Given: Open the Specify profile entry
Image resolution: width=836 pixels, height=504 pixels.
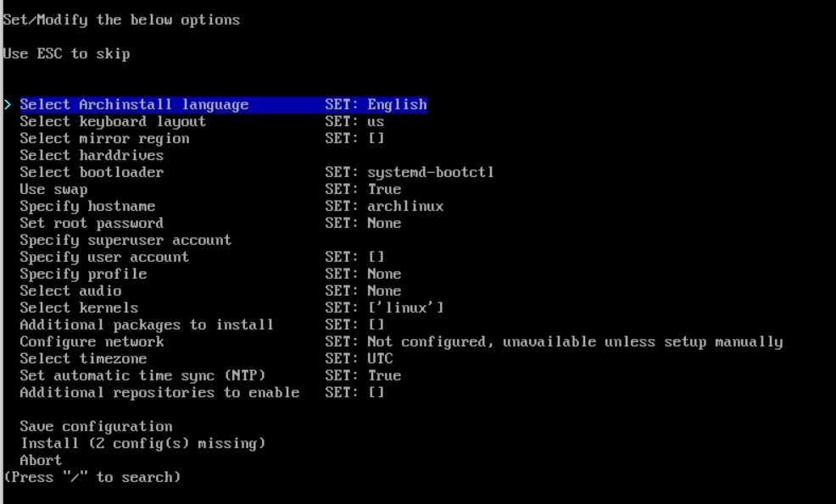Looking at the screenshot, I should 83,274.
